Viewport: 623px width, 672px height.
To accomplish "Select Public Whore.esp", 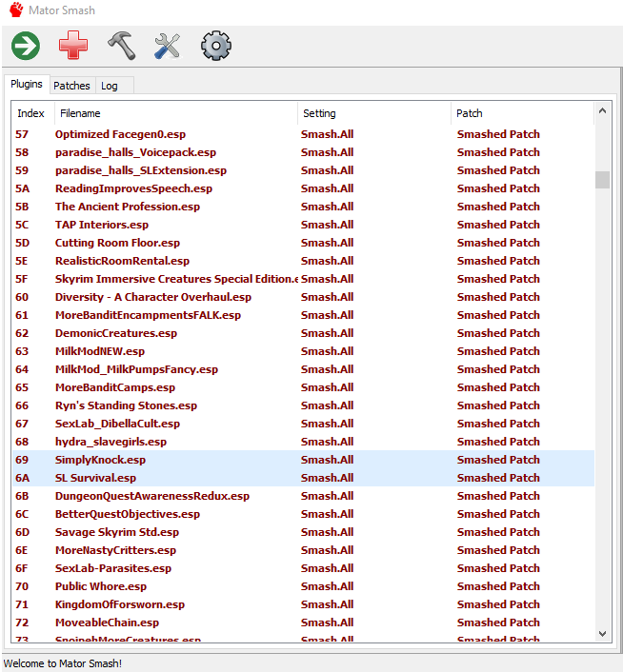I will pos(303,586).
